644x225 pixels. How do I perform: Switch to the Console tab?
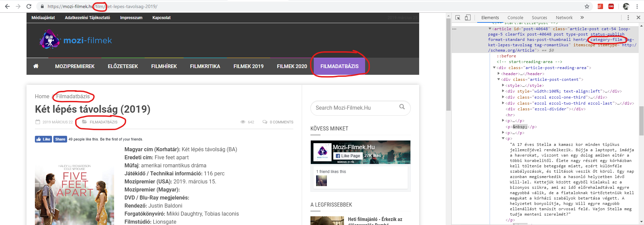coord(515,17)
